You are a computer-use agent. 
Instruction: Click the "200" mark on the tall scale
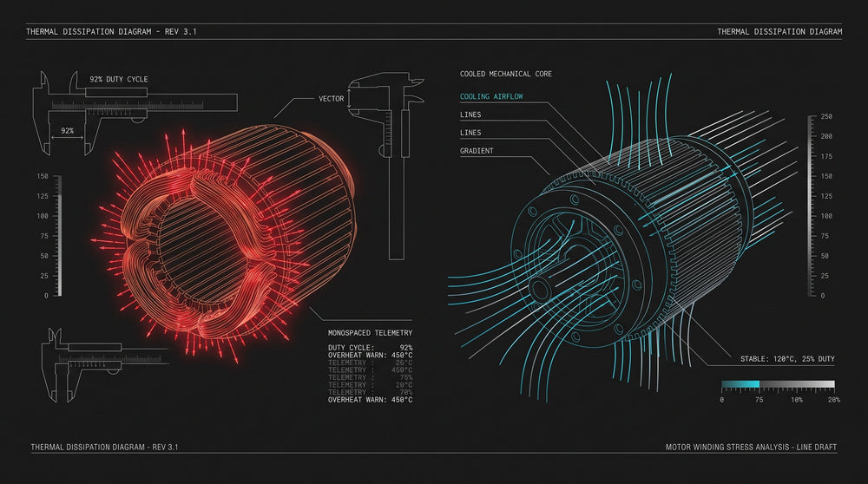826,136
